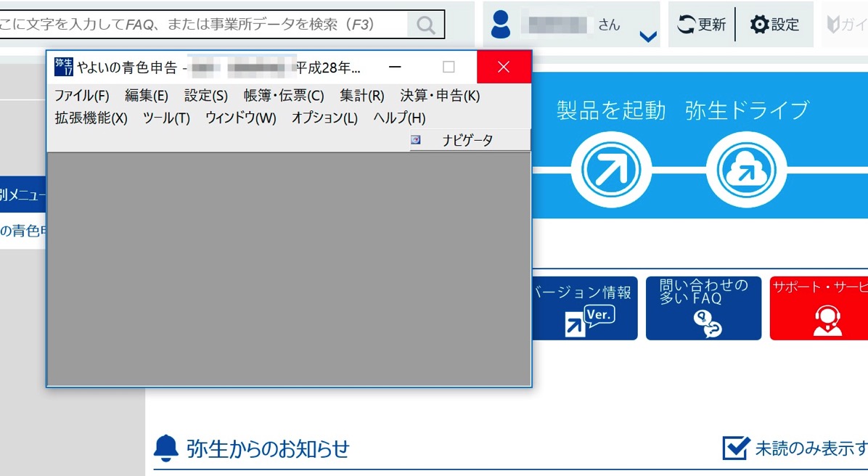The width and height of the screenshot is (868, 476).
Task: Click the ナビゲータ toolbar button
Action: [470, 140]
